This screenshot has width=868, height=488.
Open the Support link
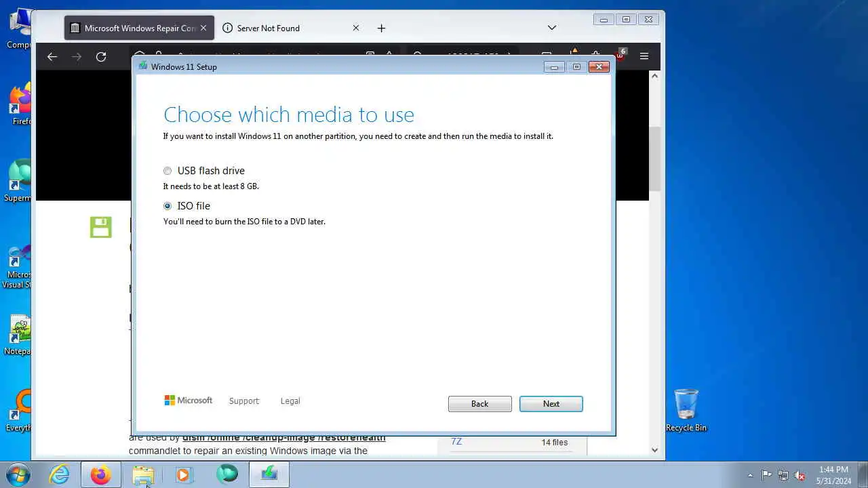(244, 401)
